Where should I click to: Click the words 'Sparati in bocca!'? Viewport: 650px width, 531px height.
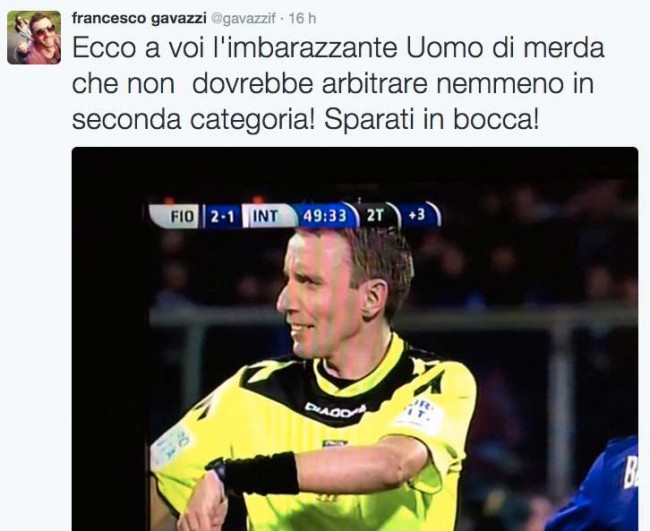[432, 120]
